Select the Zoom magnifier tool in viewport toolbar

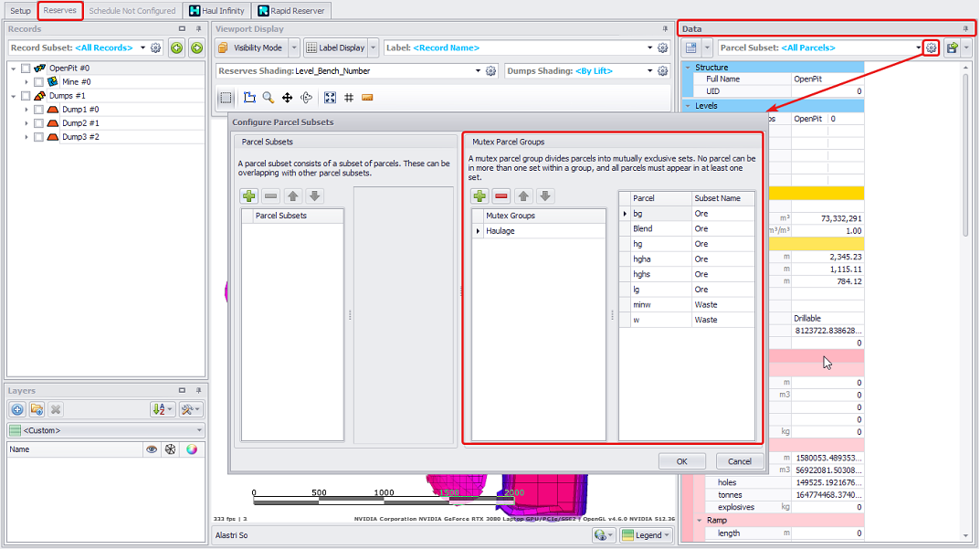point(269,98)
